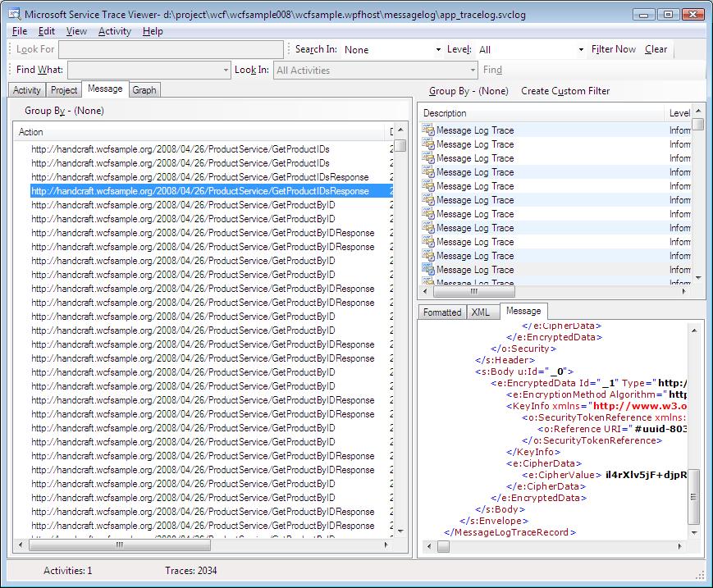This screenshot has height=588, width=713.
Task: Click the e:CipherValue line in XML
Action: (605, 475)
